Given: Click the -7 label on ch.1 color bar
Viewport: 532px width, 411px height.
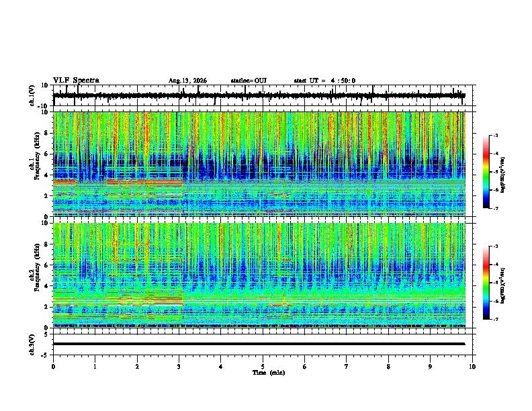Looking at the screenshot, I should click(x=496, y=209).
